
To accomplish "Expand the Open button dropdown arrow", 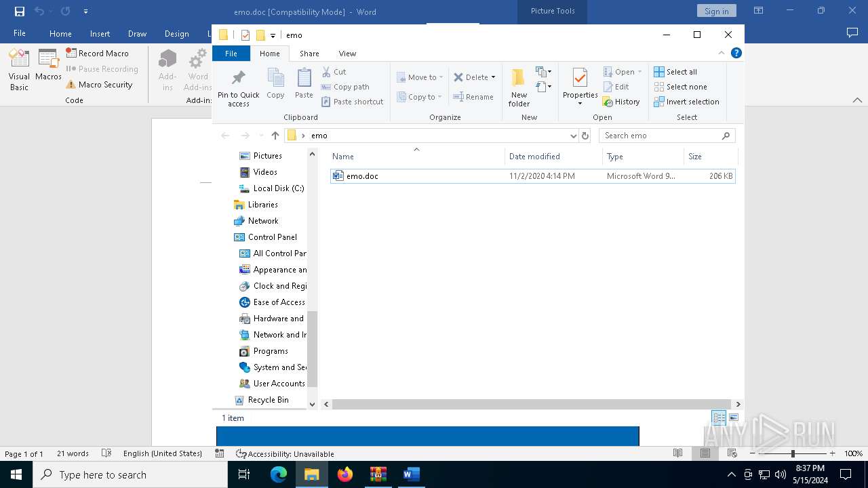I will (639, 72).
